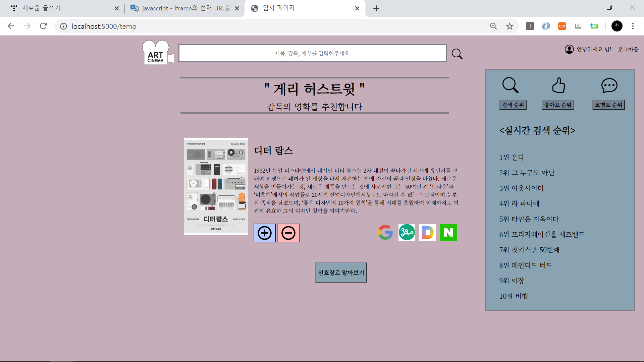Click the 로그아웃 link
644x362 pixels.
coord(628,49)
